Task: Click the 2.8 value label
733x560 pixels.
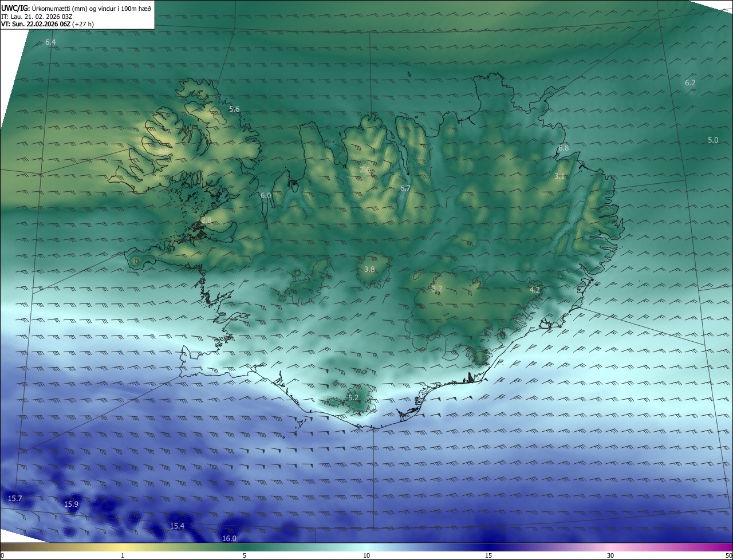Action: tap(206, 220)
